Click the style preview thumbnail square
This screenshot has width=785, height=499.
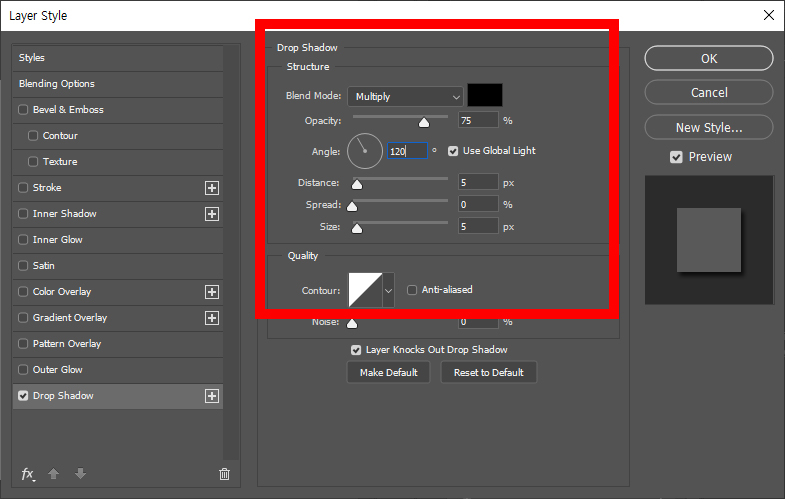click(709, 240)
